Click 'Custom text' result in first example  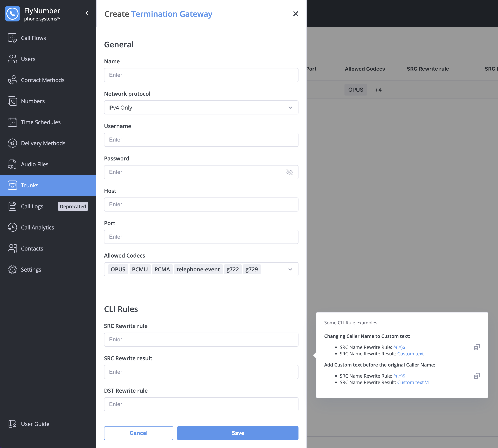tap(410, 354)
